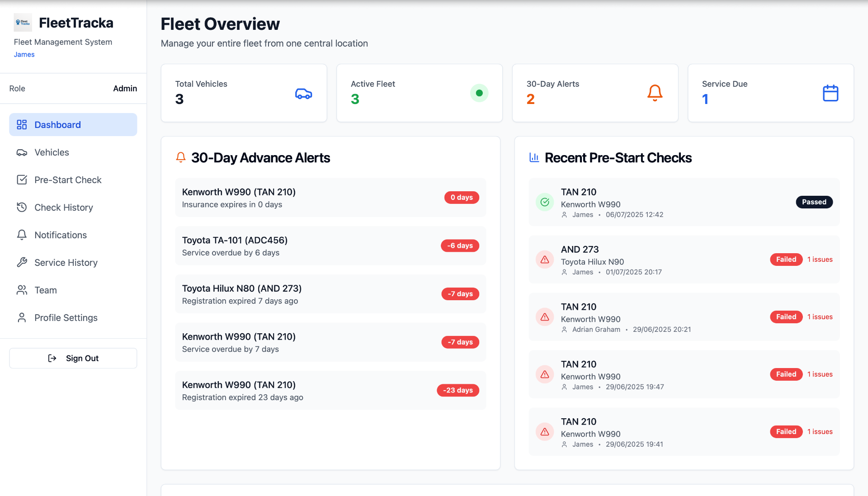Click the calendar icon in Service Due card

pos(830,93)
